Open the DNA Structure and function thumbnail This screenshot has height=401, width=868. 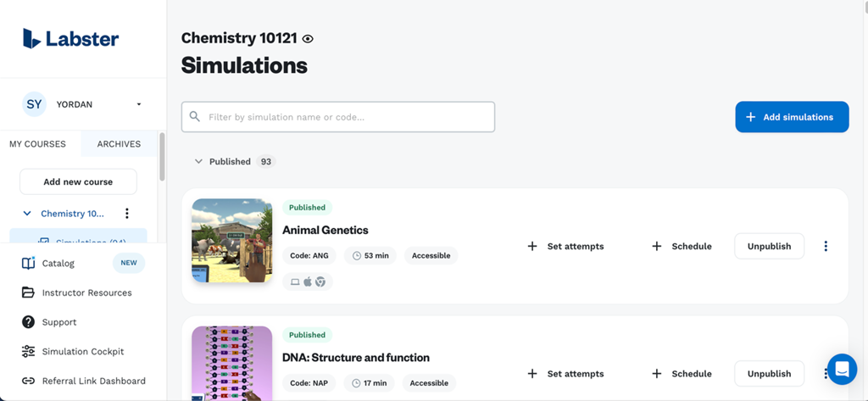[x=231, y=363]
